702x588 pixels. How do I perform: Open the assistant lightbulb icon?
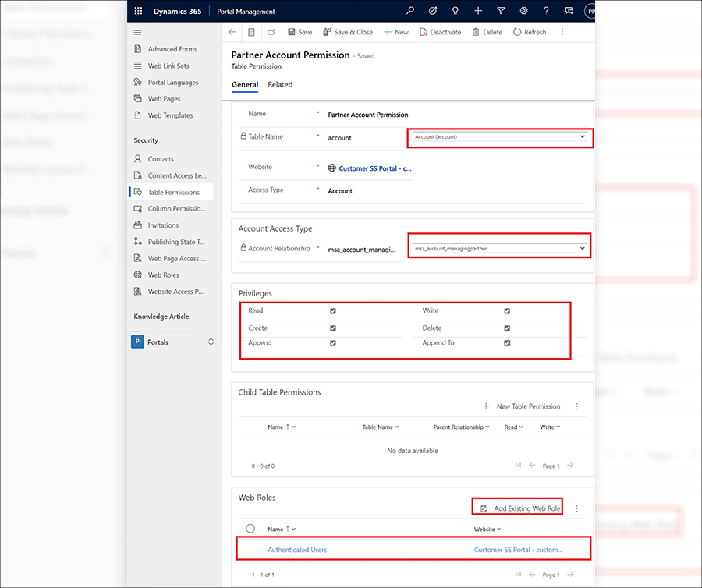[x=456, y=11]
